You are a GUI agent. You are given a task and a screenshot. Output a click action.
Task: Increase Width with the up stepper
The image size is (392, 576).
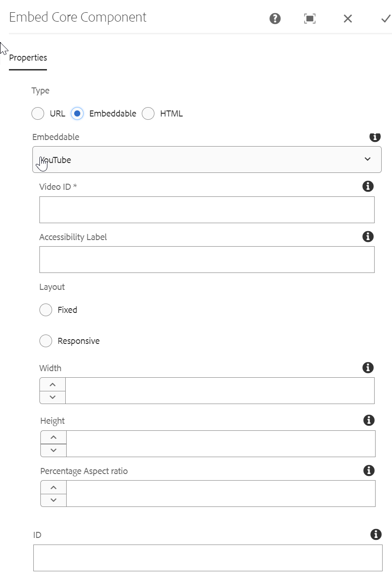click(53, 384)
